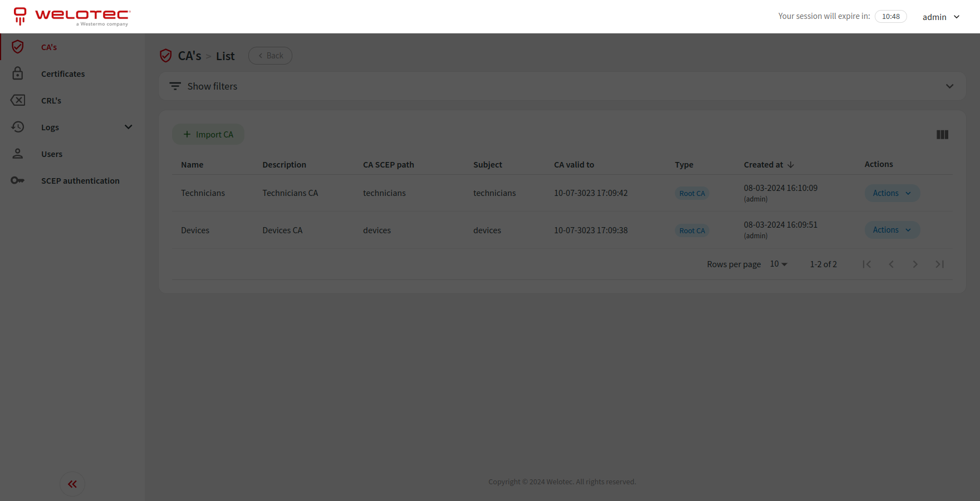The width and height of the screenshot is (980, 501).
Task: Click the Import CA button
Action: pyautogui.click(x=208, y=134)
